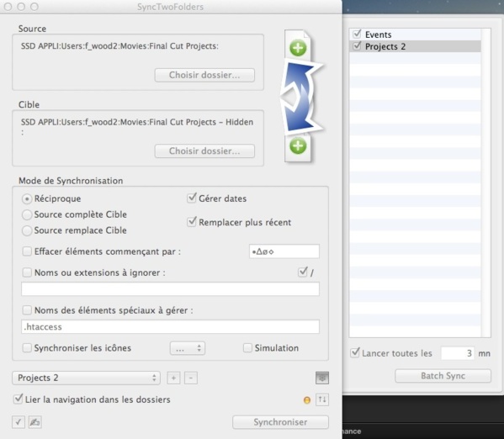The image size is (504, 439).
Task: Uncheck Gérer dates
Action: 192,198
